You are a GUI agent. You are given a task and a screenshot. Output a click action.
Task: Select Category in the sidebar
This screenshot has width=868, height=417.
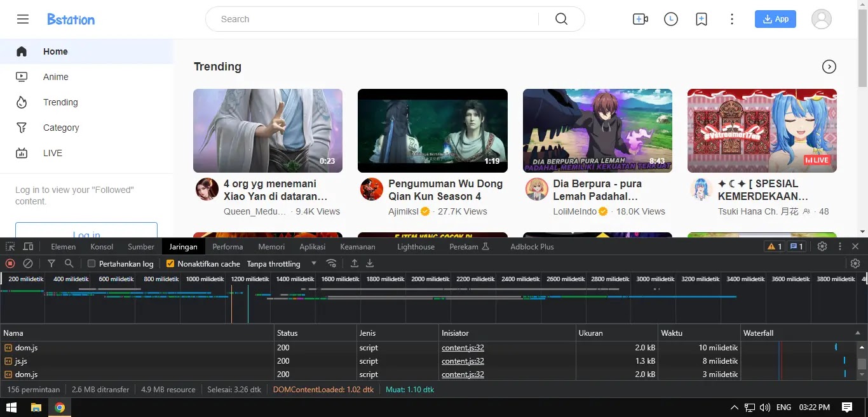pyautogui.click(x=86, y=128)
